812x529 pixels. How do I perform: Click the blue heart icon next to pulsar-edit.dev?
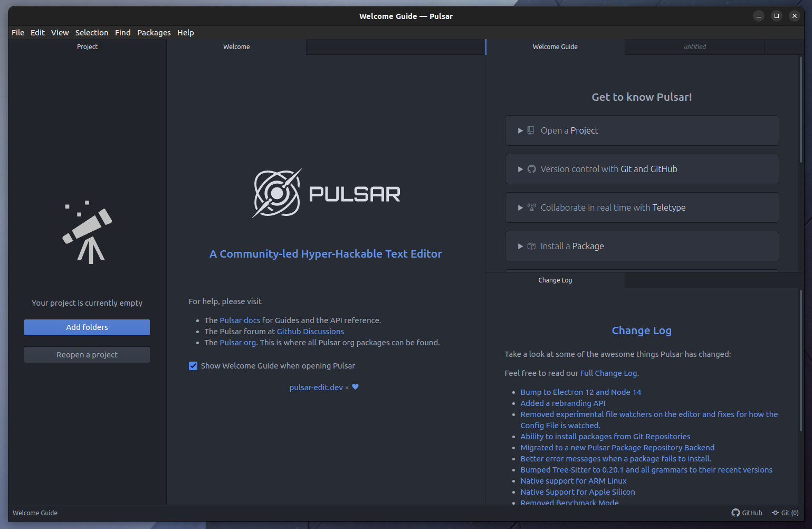click(355, 387)
